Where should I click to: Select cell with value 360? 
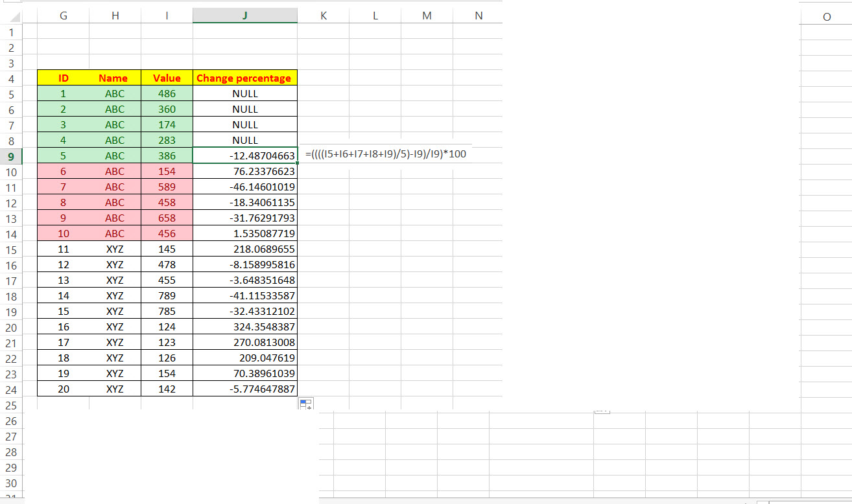click(167, 109)
